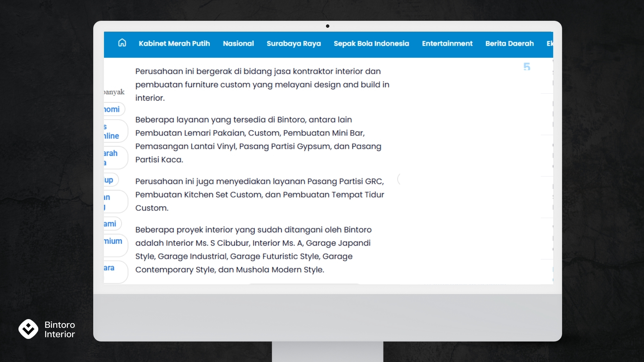Click the partial 'nomi' tag pill
644x362 pixels.
(x=113, y=109)
